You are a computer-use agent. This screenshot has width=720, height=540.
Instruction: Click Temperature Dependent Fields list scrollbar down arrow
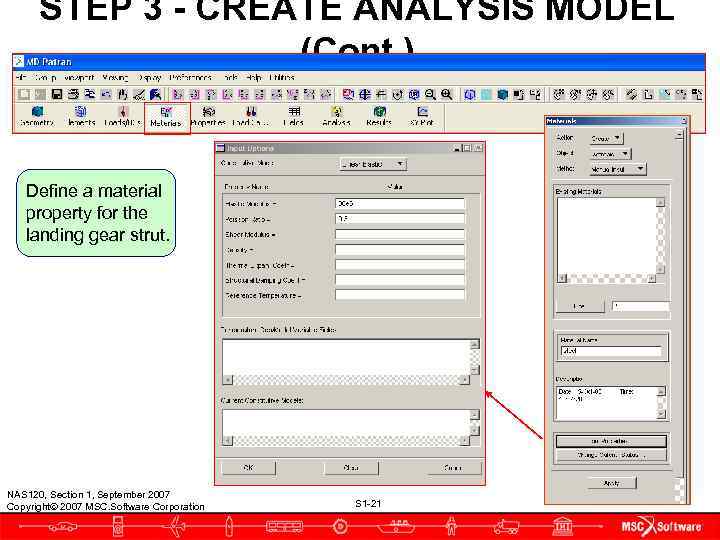pyautogui.click(x=475, y=370)
